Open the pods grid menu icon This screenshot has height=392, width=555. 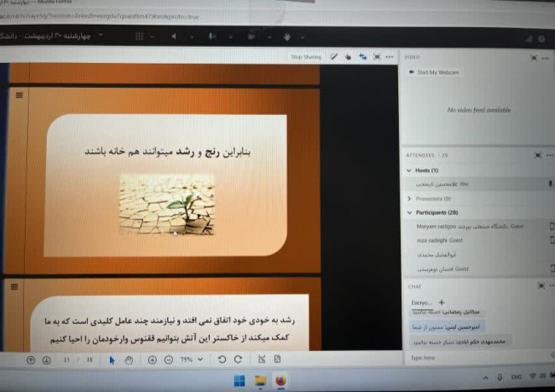tap(140, 37)
